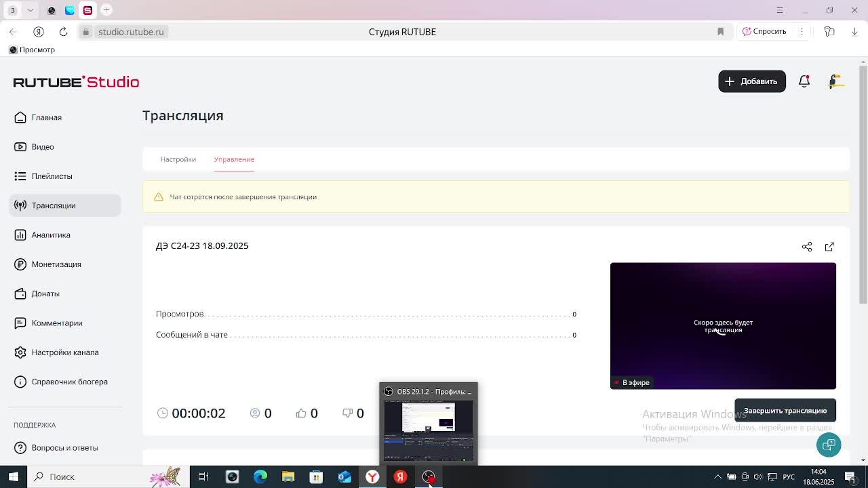Screen dimensions: 868x488
Task: Open a new browser tab
Action: click(x=106, y=10)
